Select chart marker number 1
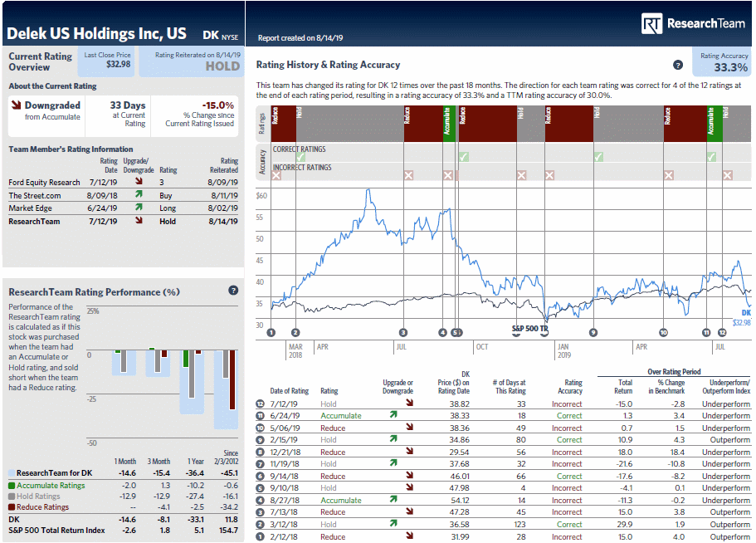This screenshot has height=543, width=756. click(x=271, y=332)
